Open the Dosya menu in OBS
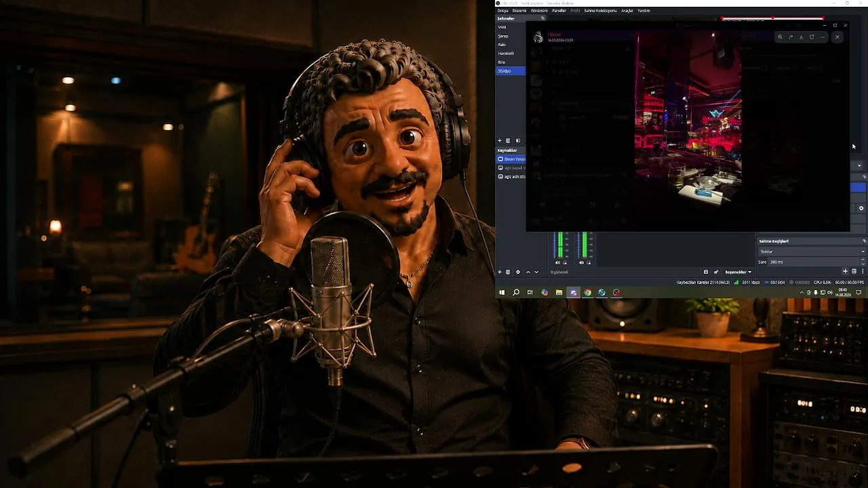 click(x=502, y=11)
